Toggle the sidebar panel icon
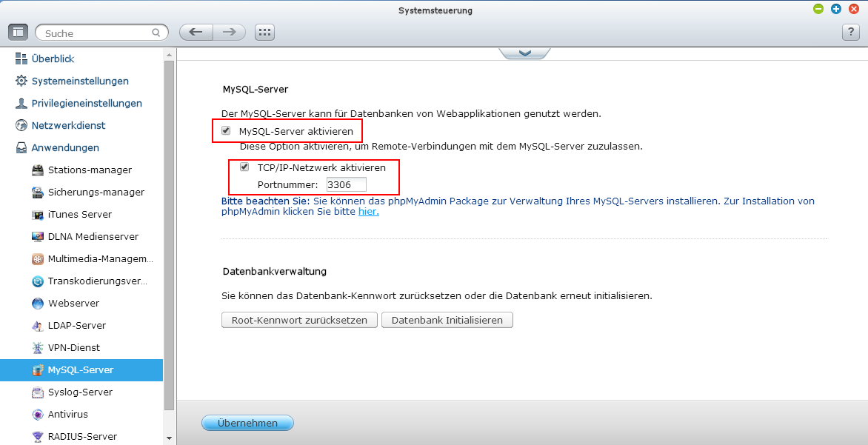The width and height of the screenshot is (868, 445). tap(19, 32)
